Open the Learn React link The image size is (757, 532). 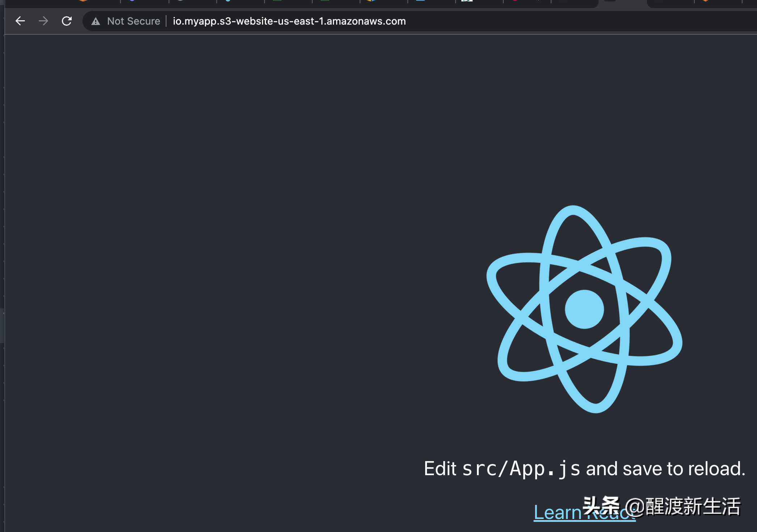[557, 512]
